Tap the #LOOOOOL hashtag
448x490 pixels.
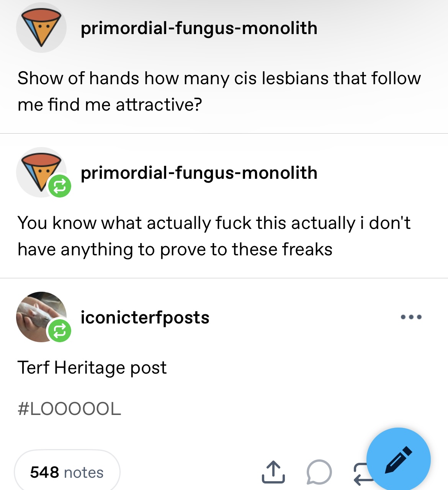coord(69,408)
